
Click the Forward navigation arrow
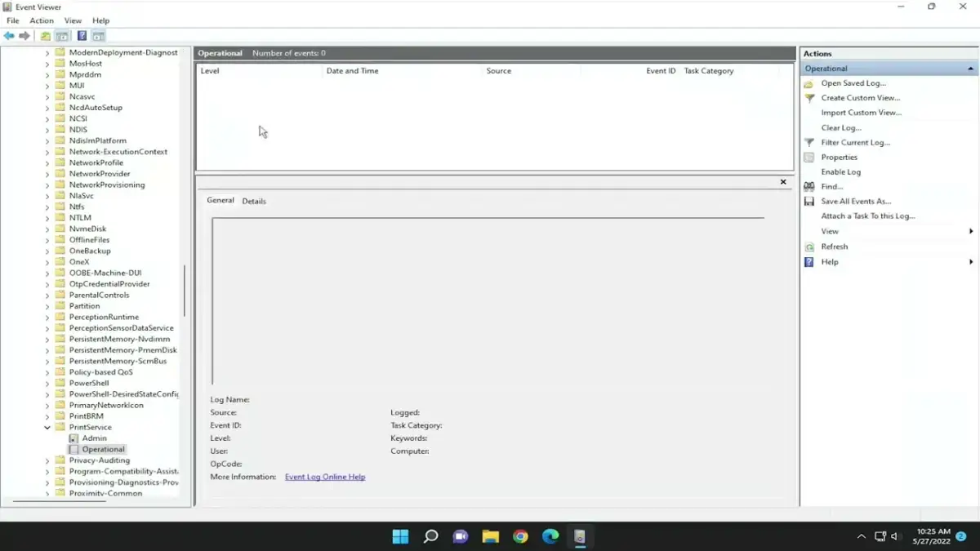tap(24, 35)
